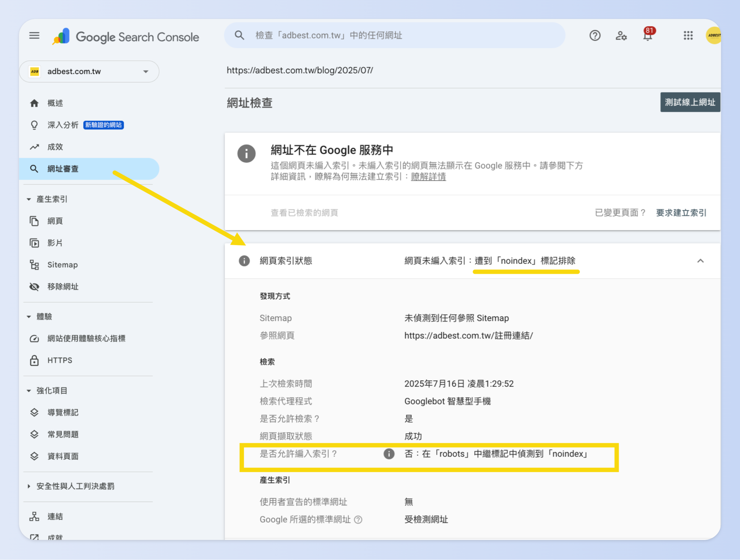
Task: Click the user permissions settings icon
Action: 621,36
